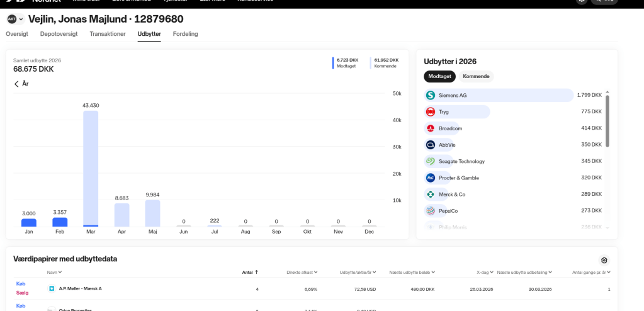Image resolution: width=644 pixels, height=311 pixels.
Task: Click the AbbVie logo icon
Action: tap(431, 145)
